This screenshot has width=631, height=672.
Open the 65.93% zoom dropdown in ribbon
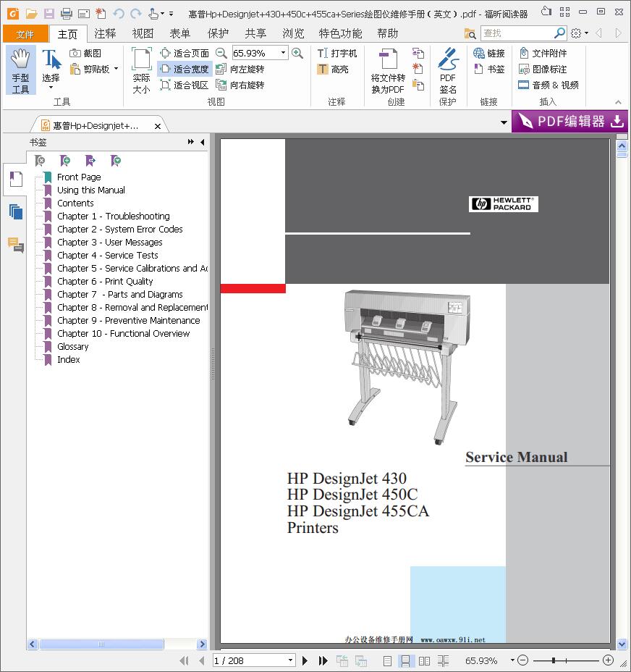pos(283,53)
